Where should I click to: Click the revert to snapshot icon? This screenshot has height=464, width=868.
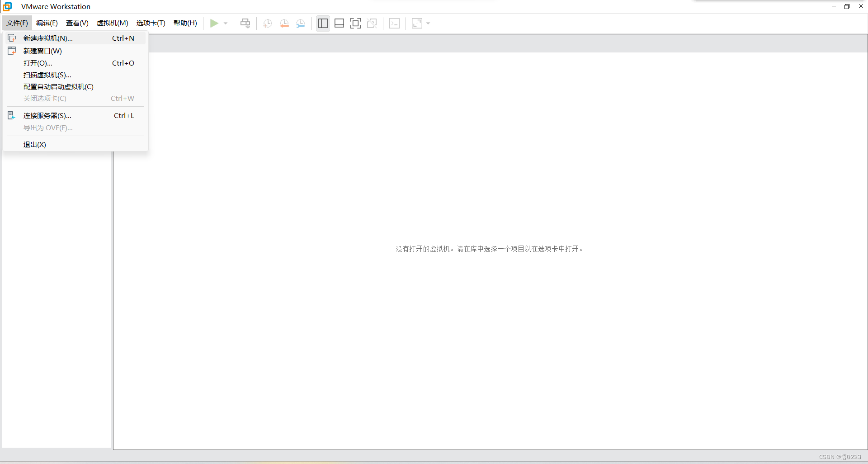(x=284, y=24)
